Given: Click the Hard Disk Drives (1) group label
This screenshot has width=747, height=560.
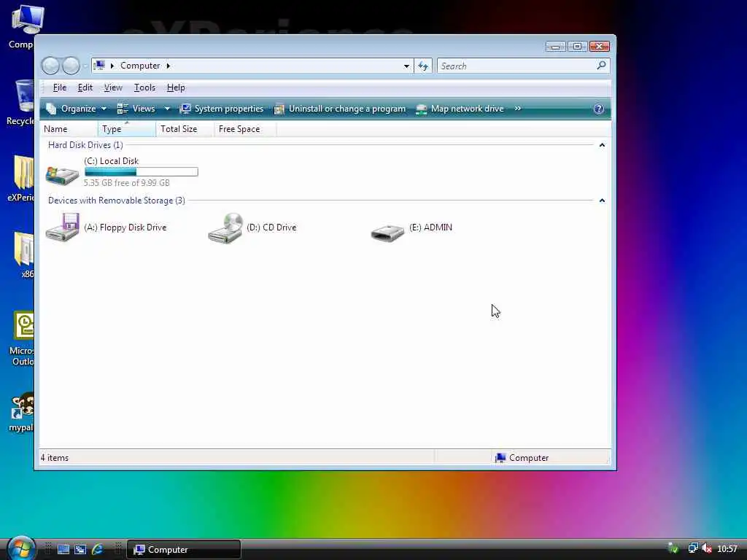Looking at the screenshot, I should [x=85, y=145].
